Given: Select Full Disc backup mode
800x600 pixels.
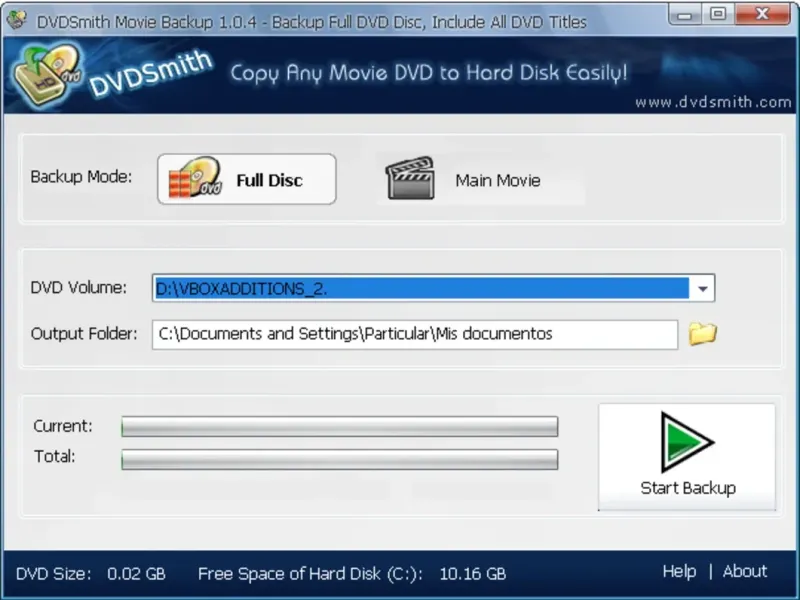Looking at the screenshot, I should click(247, 179).
